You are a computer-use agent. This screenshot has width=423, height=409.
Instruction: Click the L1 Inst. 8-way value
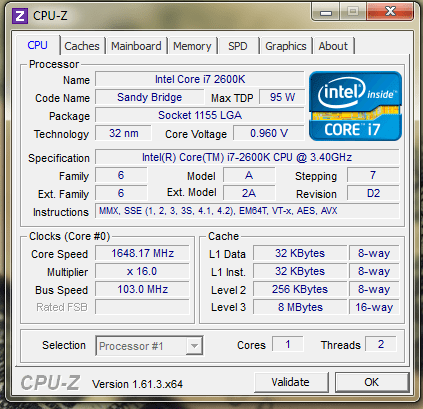tap(374, 271)
